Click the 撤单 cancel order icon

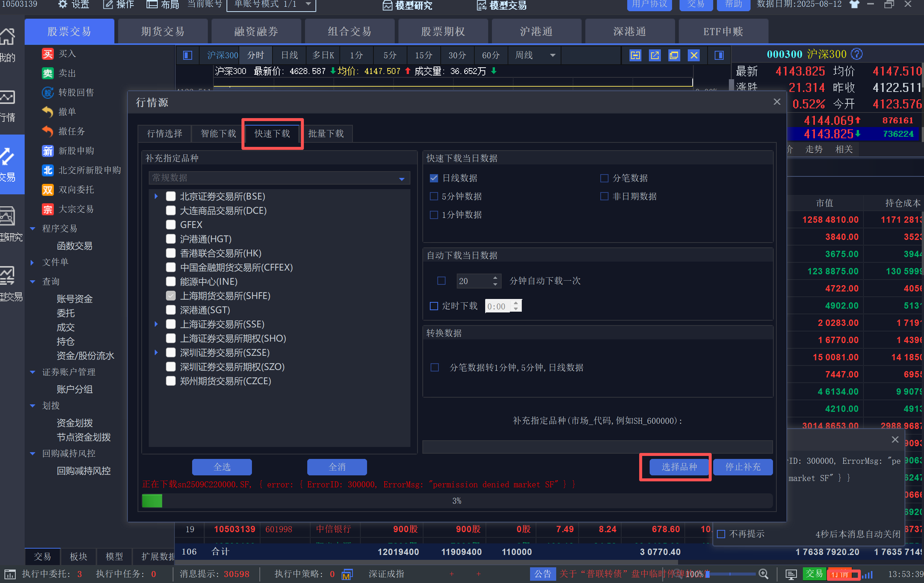click(x=47, y=112)
